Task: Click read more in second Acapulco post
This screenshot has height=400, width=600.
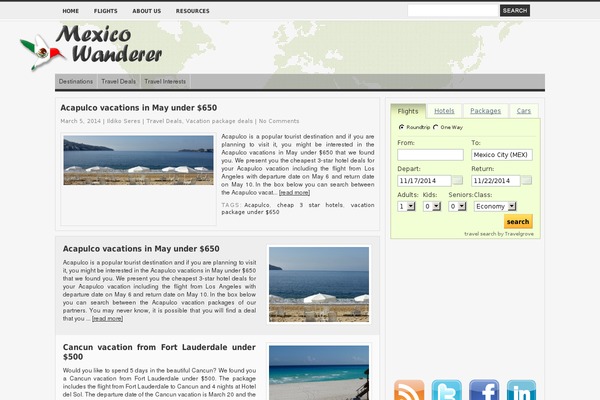Action: pos(108,318)
